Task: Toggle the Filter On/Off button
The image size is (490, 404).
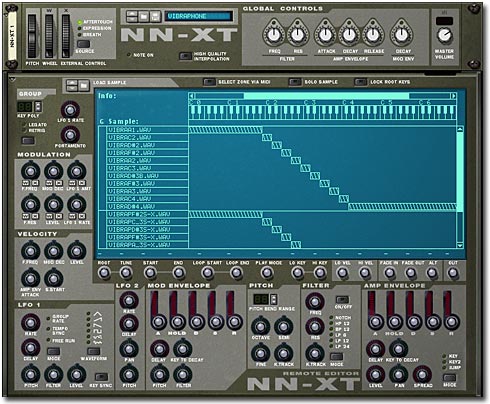Action: pyautogui.click(x=342, y=299)
